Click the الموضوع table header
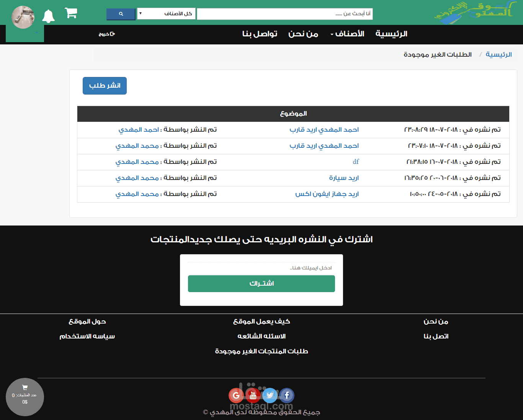 tap(293, 114)
